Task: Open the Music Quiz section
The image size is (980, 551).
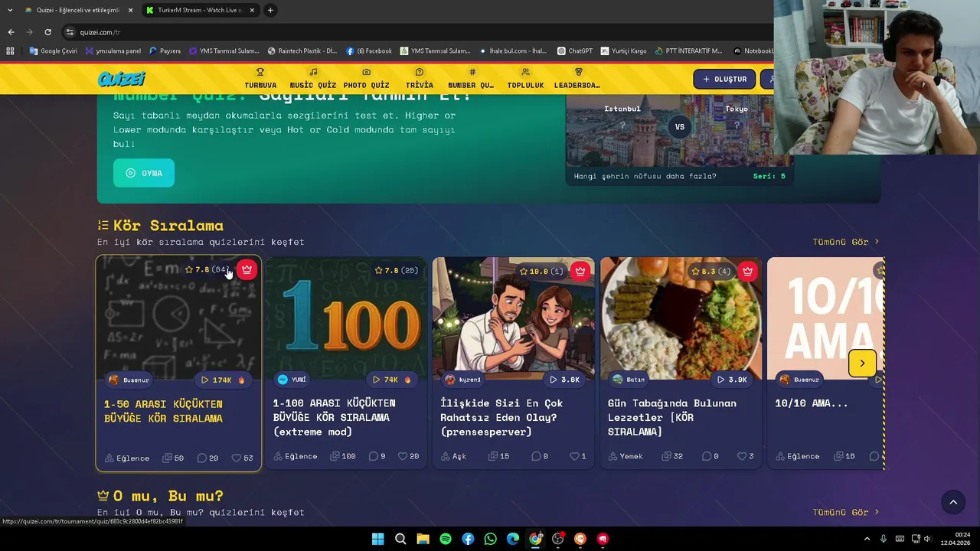Action: click(x=313, y=79)
